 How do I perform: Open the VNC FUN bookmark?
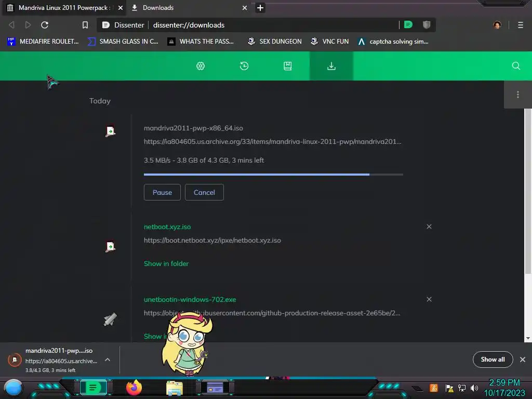point(329,42)
